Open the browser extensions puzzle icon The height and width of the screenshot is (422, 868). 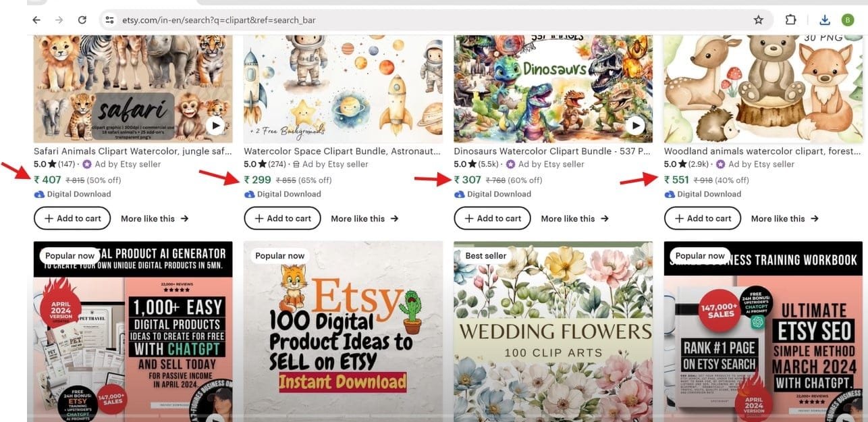tap(790, 20)
